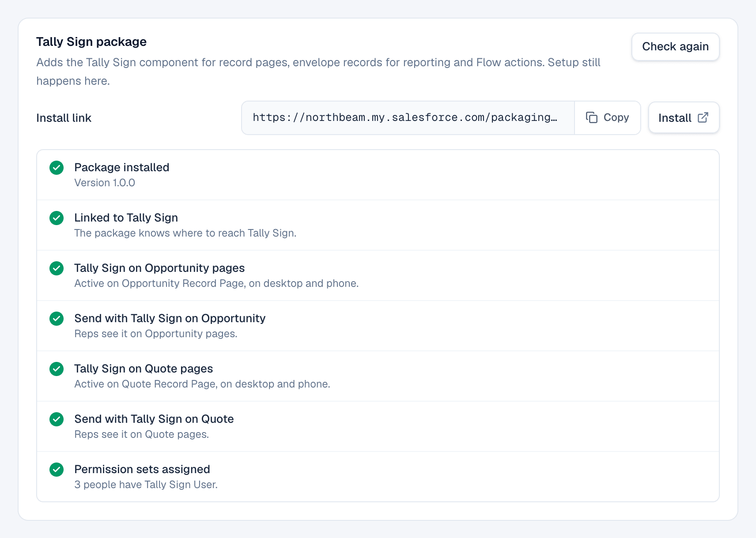Click the green check next to Package installed

tap(57, 168)
